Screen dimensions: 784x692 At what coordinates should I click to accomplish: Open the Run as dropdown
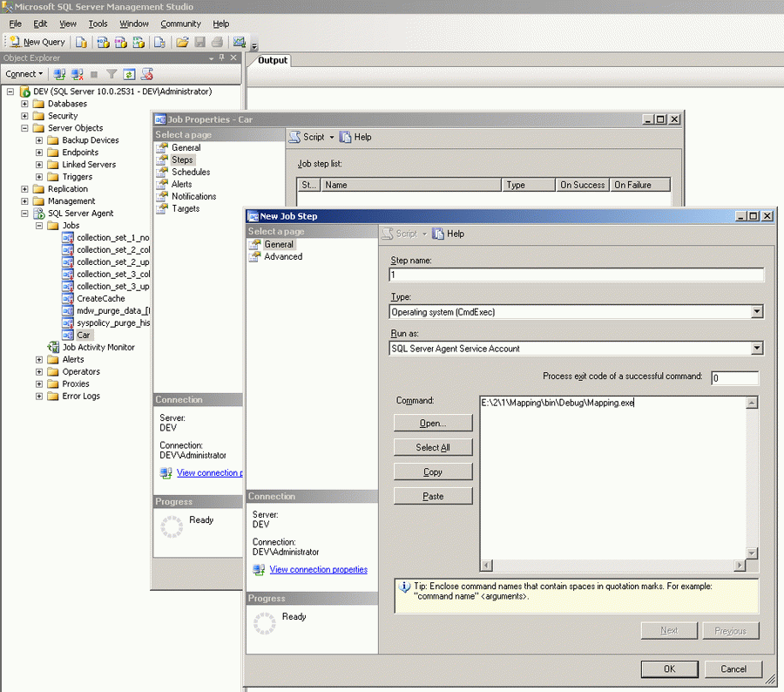click(756, 349)
